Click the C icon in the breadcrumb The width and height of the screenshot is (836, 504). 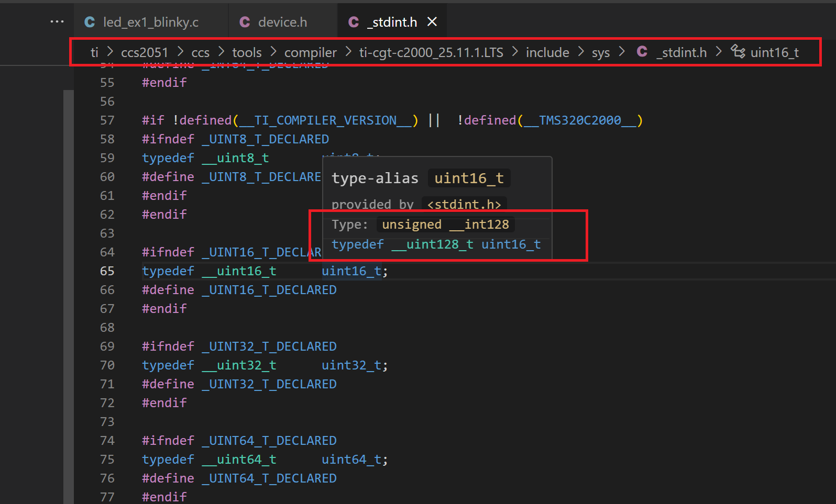click(x=642, y=52)
